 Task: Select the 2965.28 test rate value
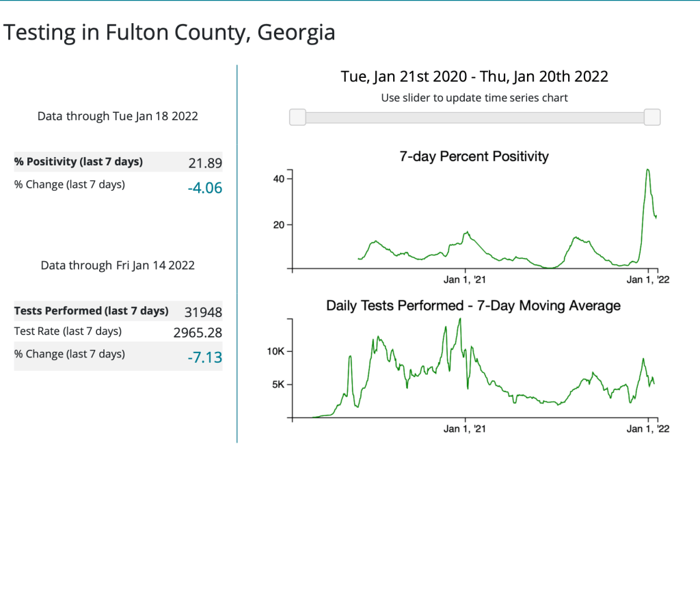point(198,333)
